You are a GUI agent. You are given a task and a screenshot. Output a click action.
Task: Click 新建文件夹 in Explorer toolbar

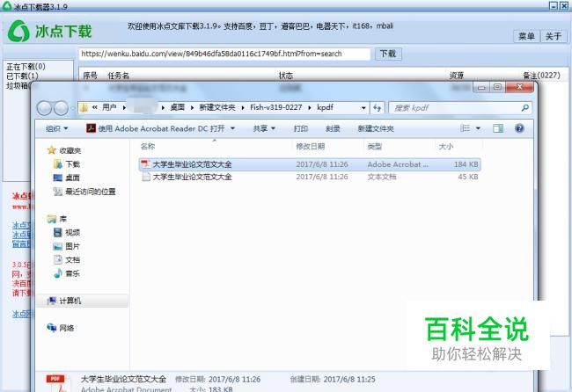376,128
